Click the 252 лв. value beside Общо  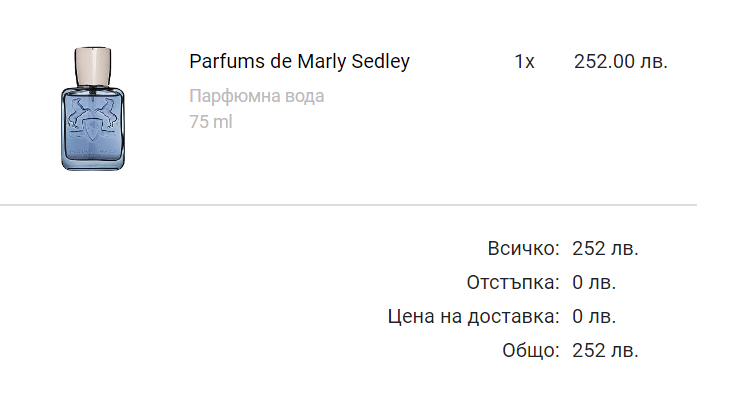click(x=605, y=351)
